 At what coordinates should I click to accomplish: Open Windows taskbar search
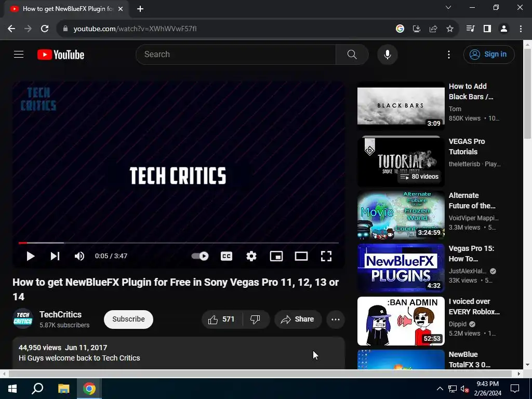(x=37, y=389)
